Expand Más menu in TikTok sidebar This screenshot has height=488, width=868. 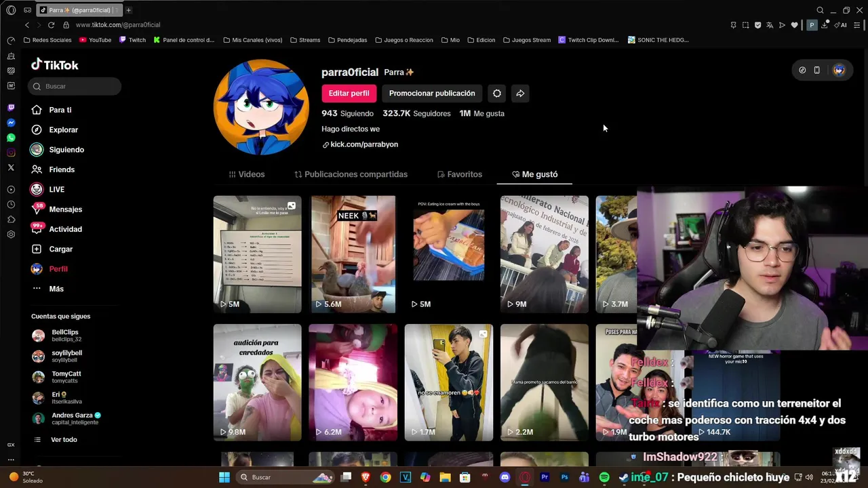click(47, 289)
